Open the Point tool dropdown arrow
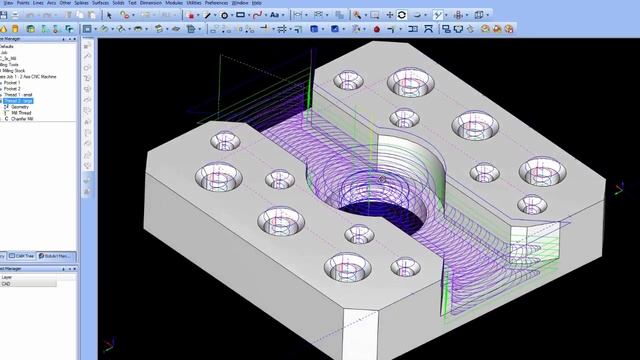640x360 pixels. pos(198,16)
